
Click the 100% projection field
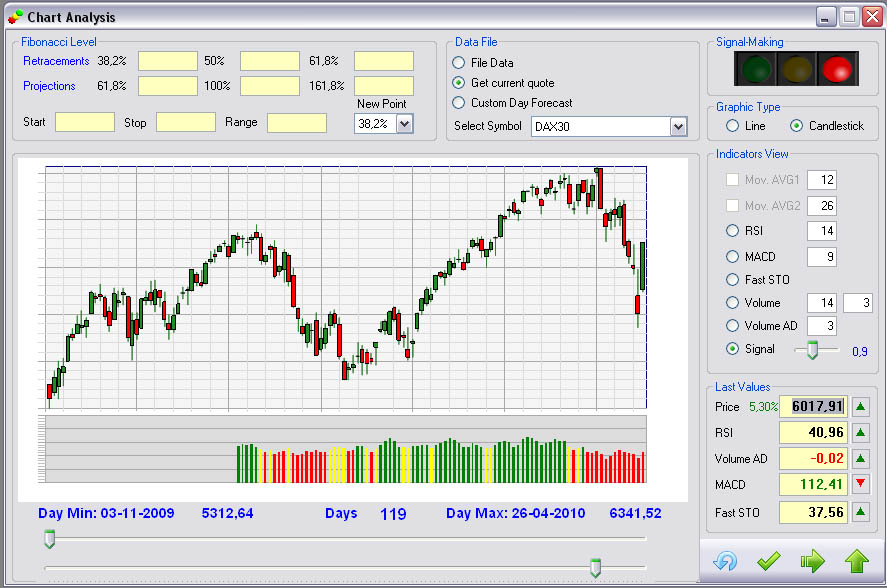coord(270,86)
